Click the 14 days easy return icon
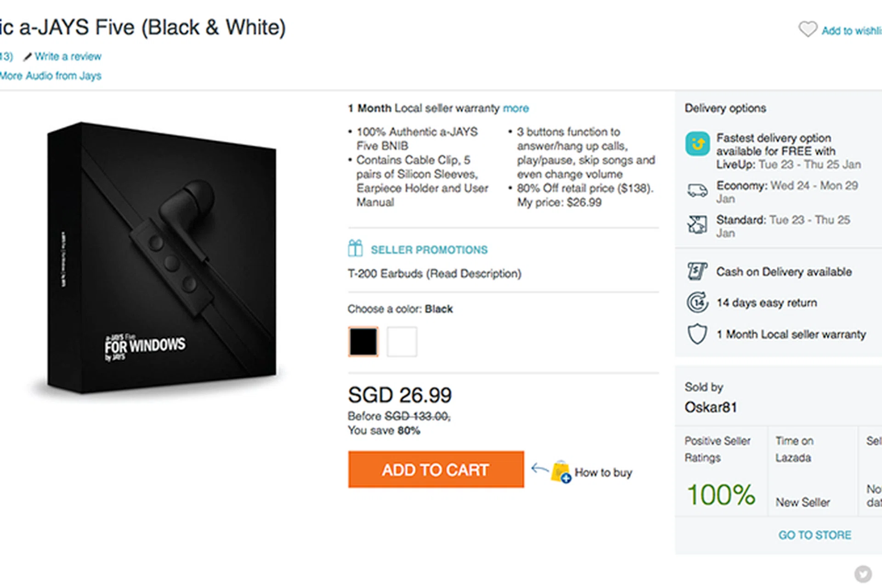 tap(697, 302)
